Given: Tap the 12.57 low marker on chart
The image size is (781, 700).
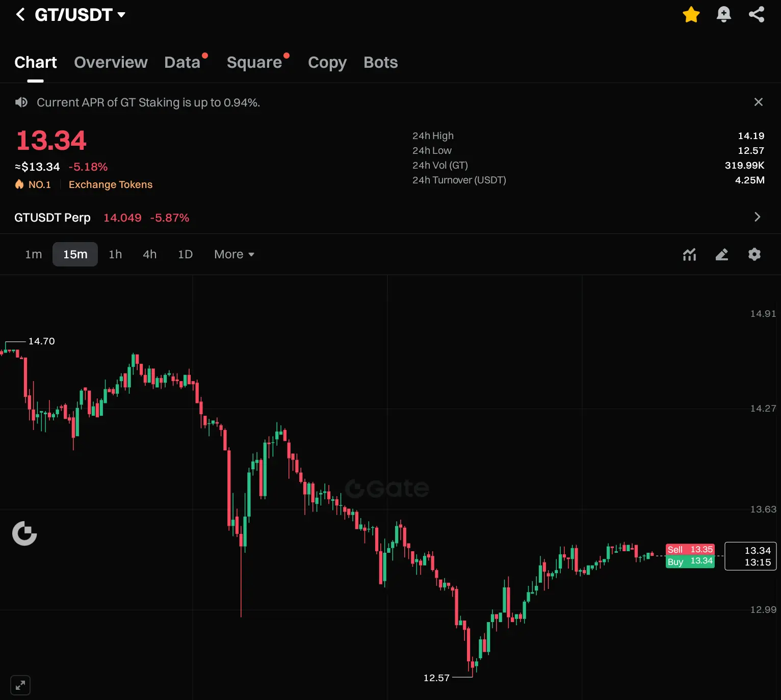Looking at the screenshot, I should coord(436,678).
